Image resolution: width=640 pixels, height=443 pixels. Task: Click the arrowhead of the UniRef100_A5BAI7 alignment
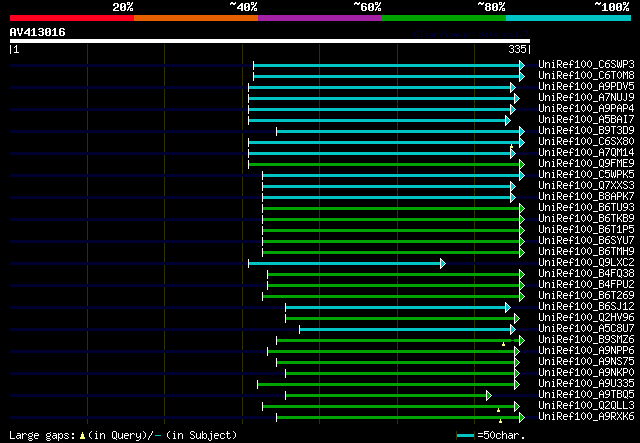pos(508,120)
